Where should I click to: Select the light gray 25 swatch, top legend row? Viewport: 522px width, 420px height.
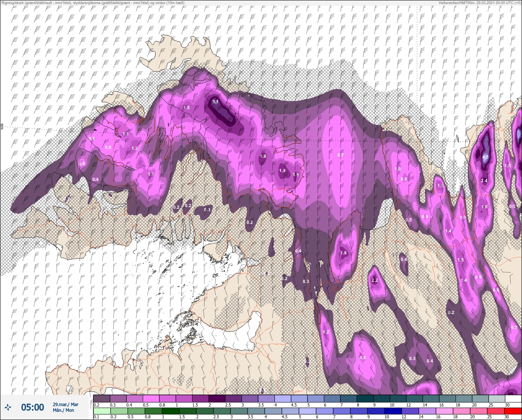497,398
